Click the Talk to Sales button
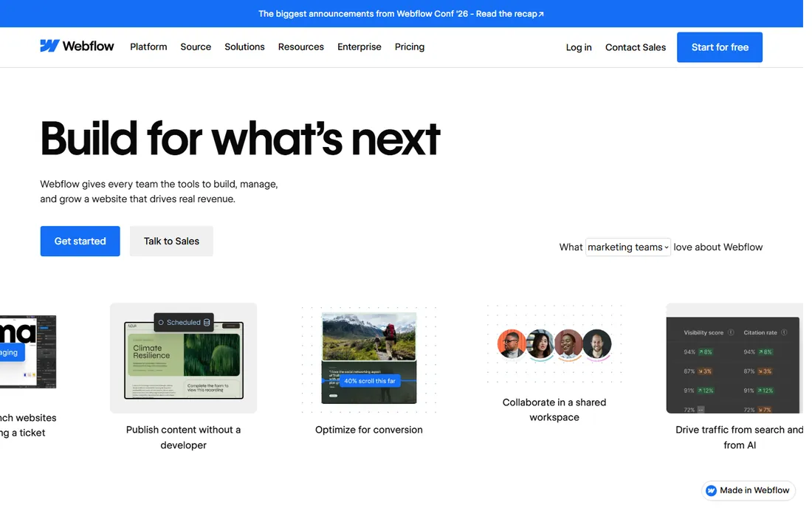 click(x=171, y=241)
